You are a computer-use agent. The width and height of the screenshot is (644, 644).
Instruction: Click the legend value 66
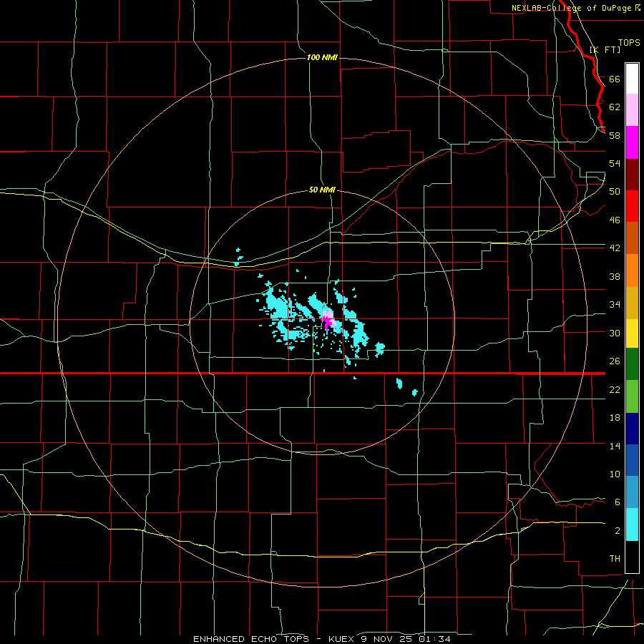point(615,79)
